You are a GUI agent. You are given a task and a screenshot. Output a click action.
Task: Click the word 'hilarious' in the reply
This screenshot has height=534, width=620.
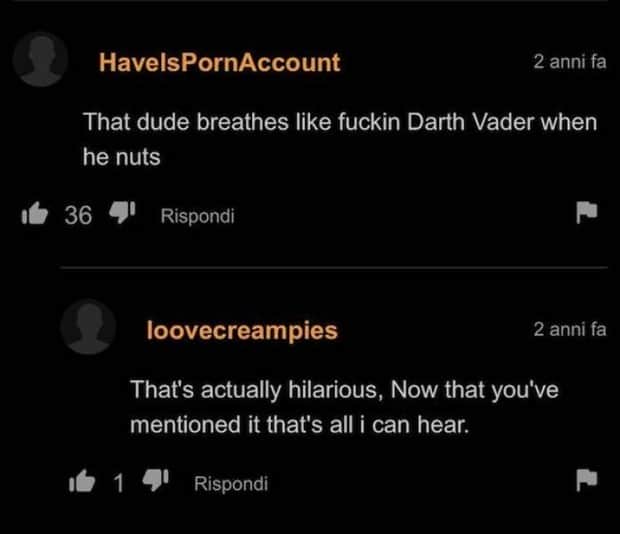pyautogui.click(x=335, y=390)
